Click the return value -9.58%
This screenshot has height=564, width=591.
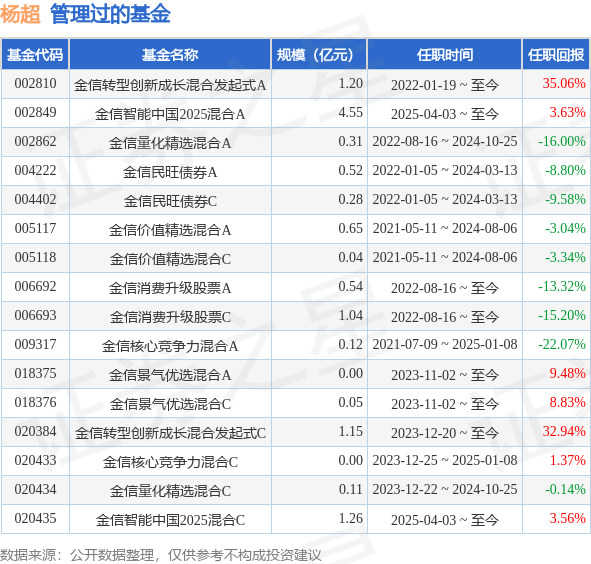click(565, 199)
